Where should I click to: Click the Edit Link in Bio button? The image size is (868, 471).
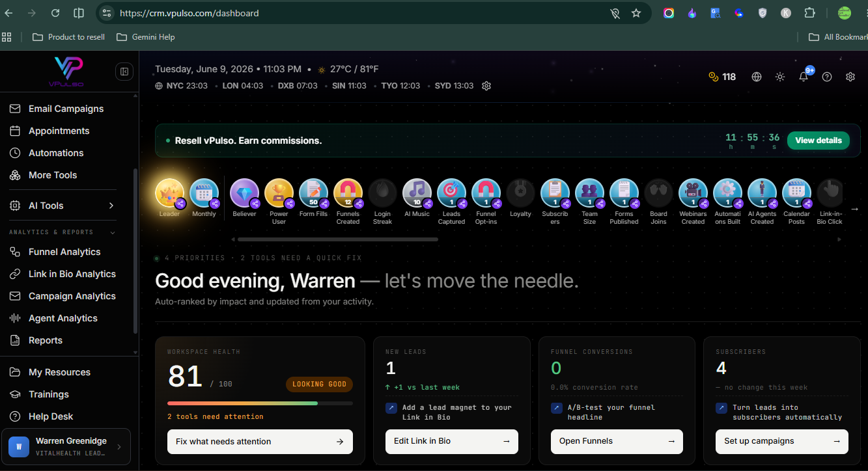452,442
